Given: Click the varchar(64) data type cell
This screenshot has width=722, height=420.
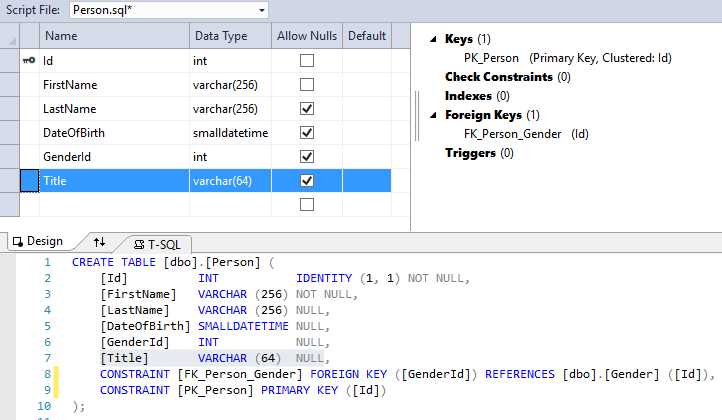Looking at the screenshot, I should pyautogui.click(x=230, y=180).
